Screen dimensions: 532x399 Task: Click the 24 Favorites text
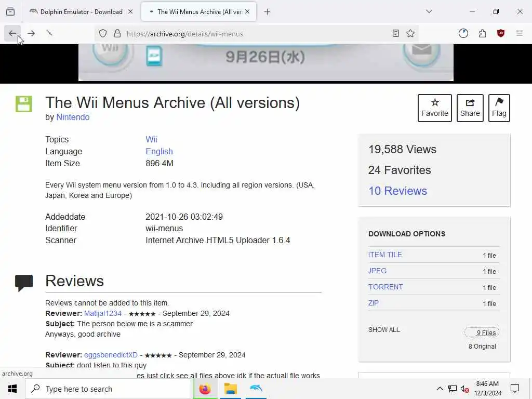[x=400, y=170]
